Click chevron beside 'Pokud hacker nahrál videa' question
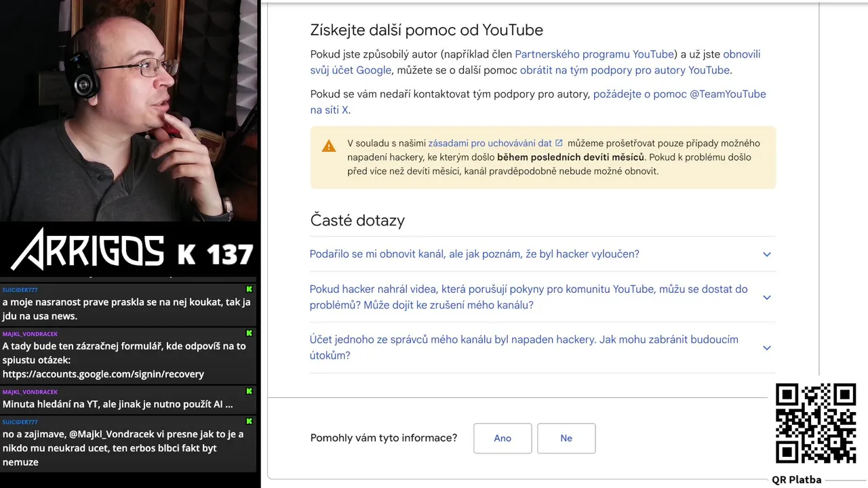 click(767, 298)
